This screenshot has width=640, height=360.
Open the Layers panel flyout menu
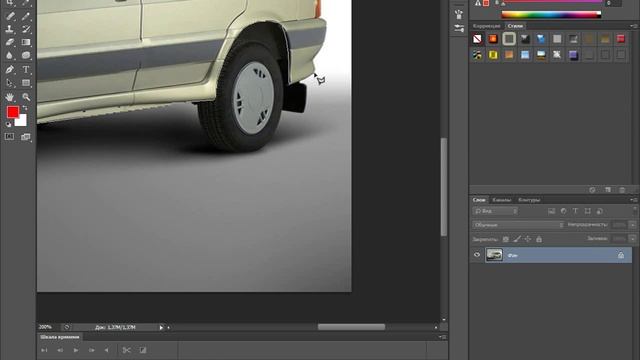coord(633,200)
